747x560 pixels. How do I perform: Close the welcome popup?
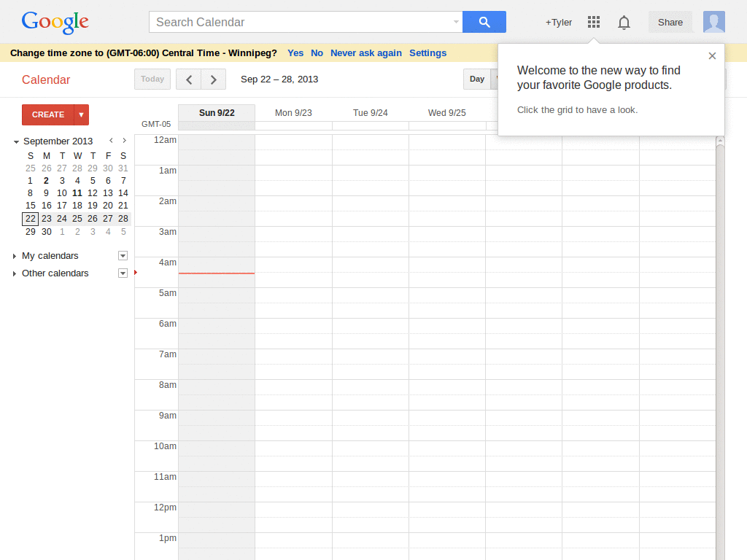click(712, 55)
